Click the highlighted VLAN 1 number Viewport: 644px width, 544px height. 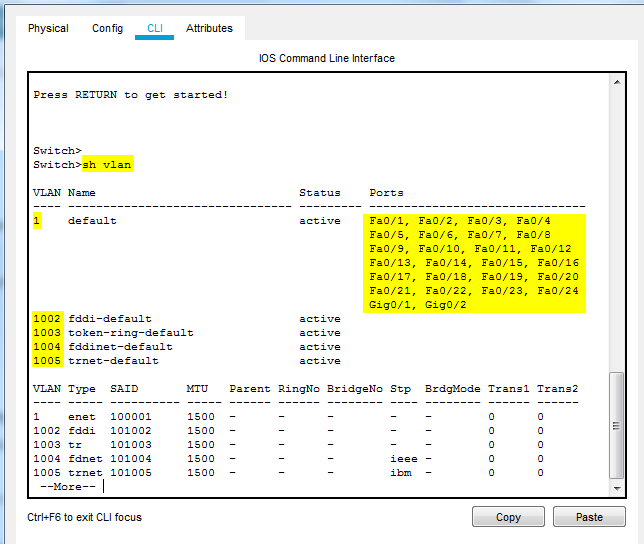click(37, 221)
